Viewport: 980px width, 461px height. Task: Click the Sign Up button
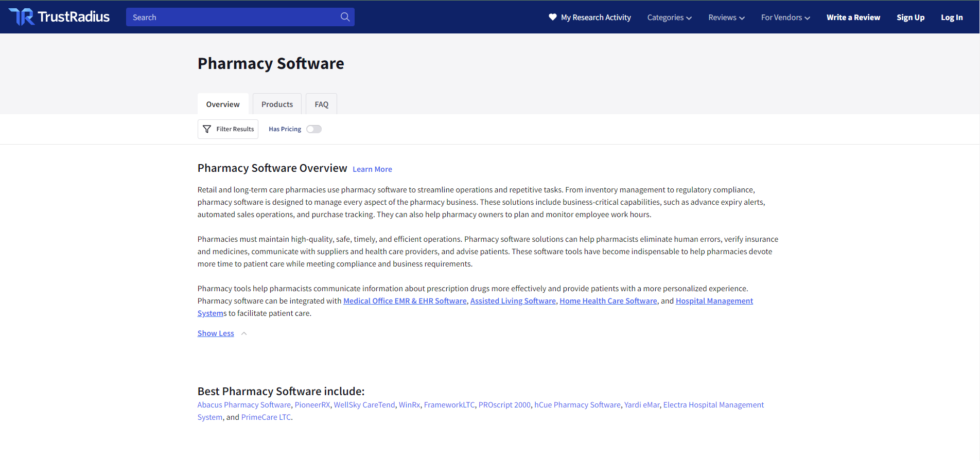pos(911,17)
